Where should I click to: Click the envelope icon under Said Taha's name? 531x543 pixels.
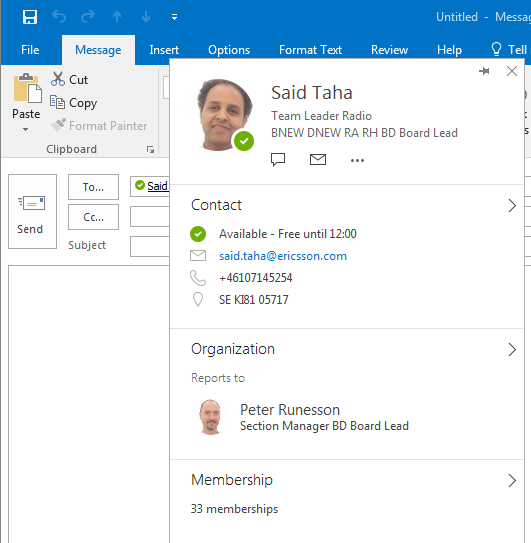(x=318, y=160)
